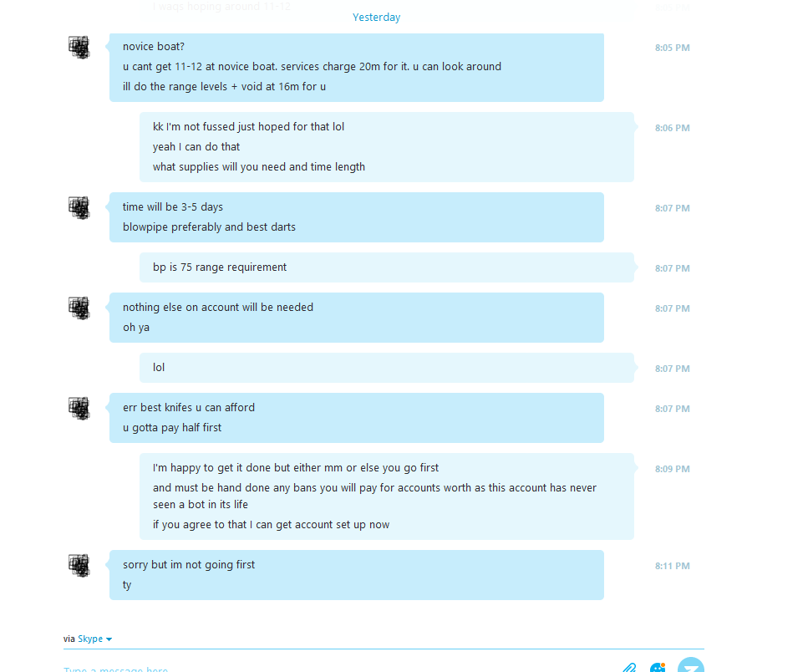Select the 'bp is 75 range requirement' message bubble
The width and height of the screenshot is (808, 672).
(387, 267)
